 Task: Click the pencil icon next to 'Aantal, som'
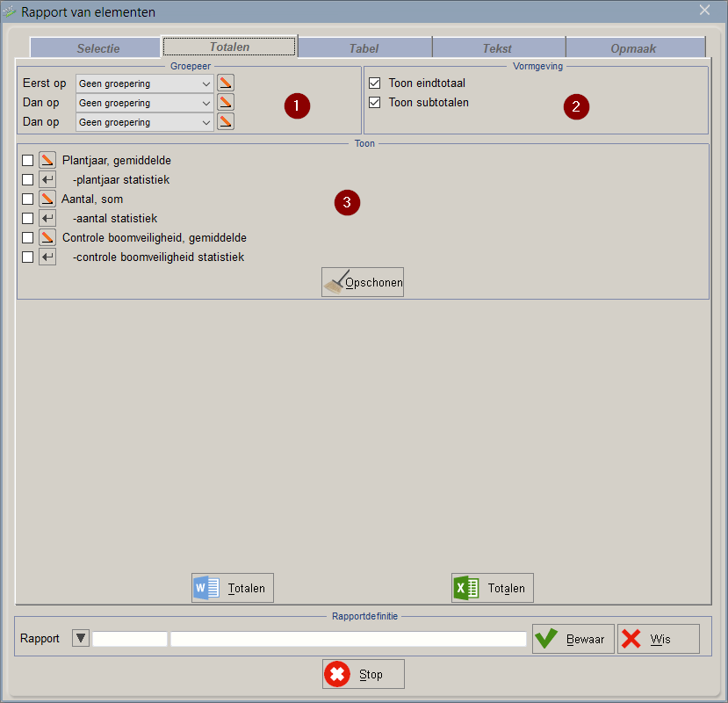point(47,199)
